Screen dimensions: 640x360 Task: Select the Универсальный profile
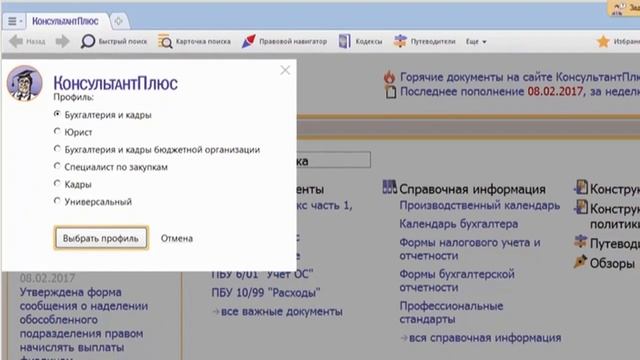(57, 201)
